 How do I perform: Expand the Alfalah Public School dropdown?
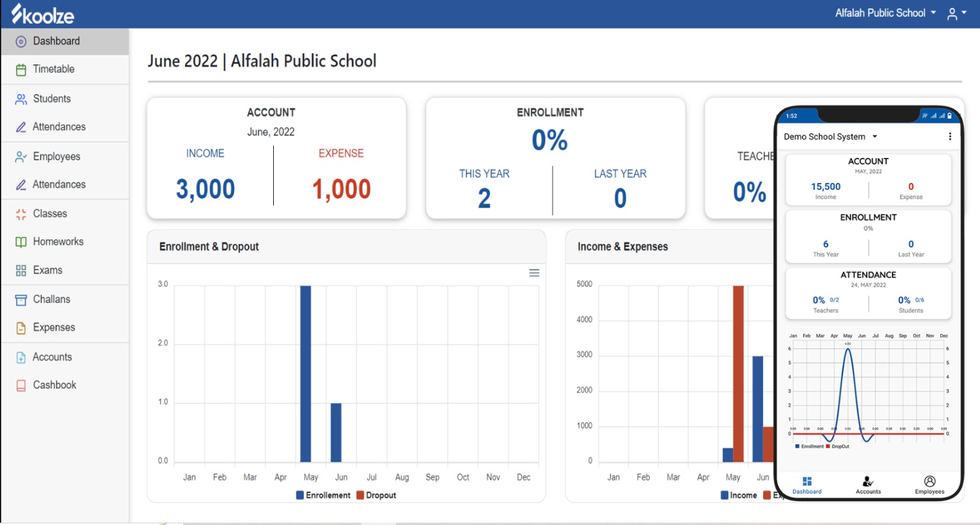pyautogui.click(x=886, y=13)
